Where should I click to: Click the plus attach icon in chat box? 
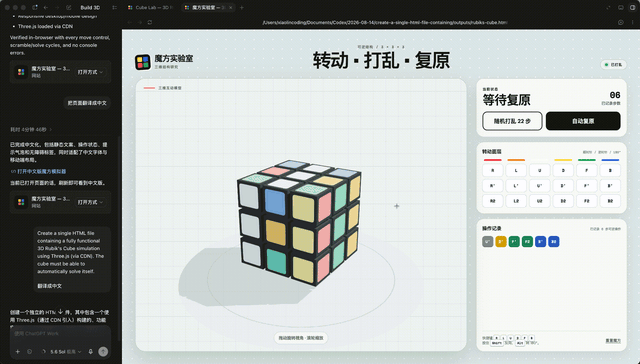point(18,351)
